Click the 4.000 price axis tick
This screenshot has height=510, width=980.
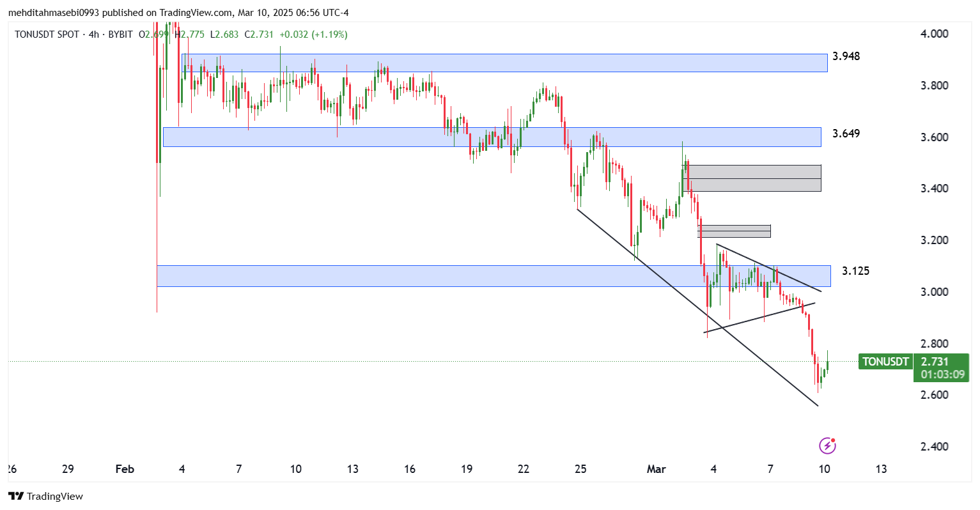[934, 34]
